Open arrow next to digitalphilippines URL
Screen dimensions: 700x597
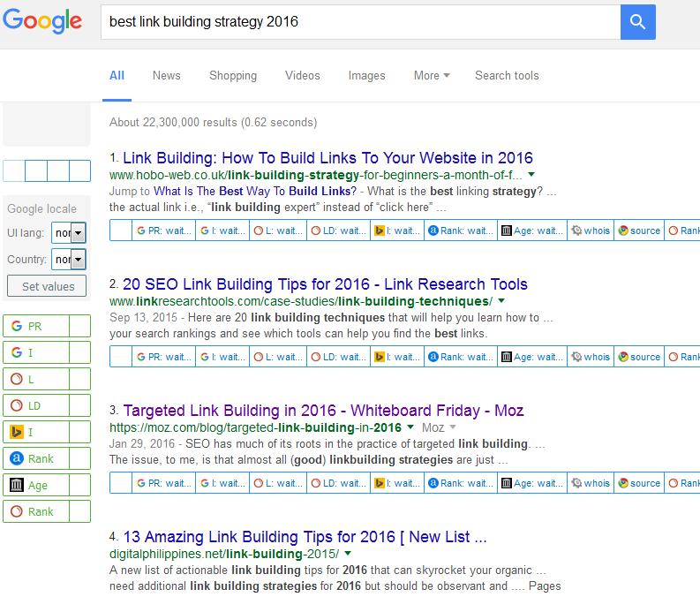(x=348, y=553)
